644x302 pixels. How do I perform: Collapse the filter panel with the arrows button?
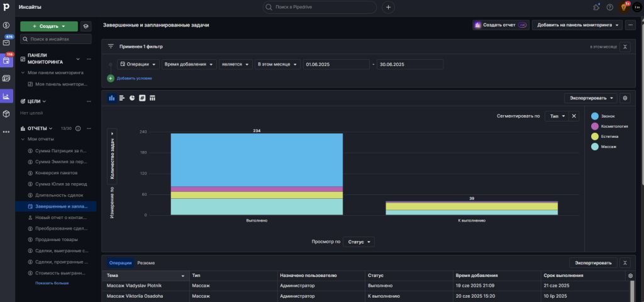pos(625,47)
